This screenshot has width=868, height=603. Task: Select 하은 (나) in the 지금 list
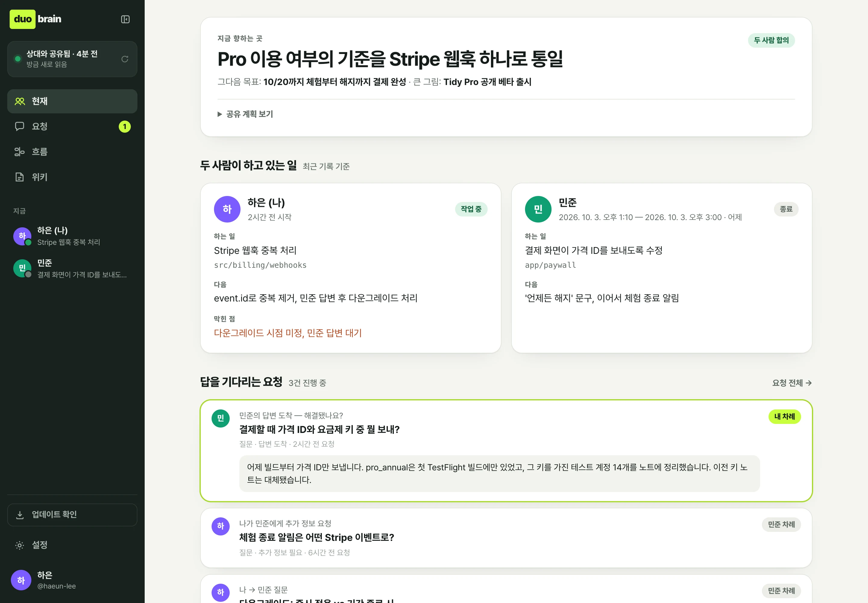[72, 236]
